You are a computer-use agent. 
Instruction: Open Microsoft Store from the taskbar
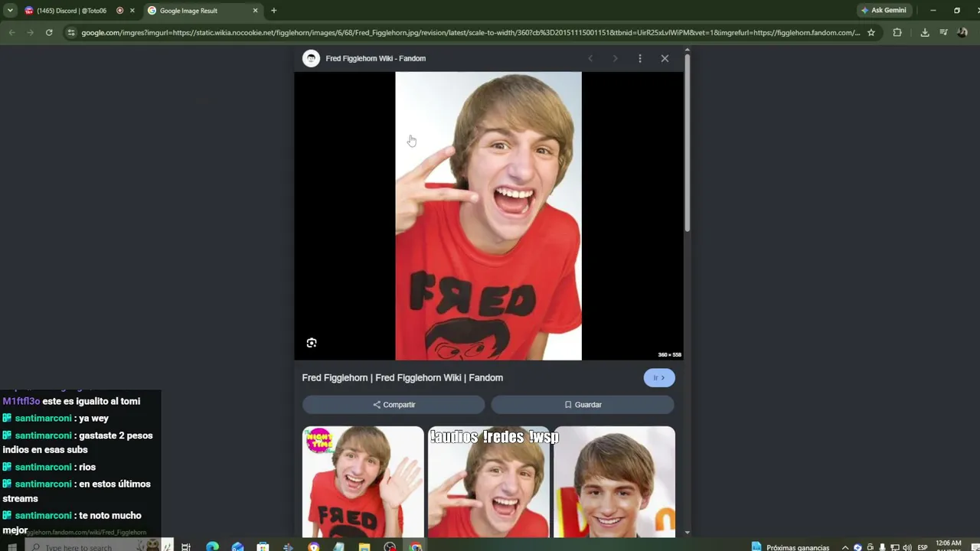tap(263, 547)
